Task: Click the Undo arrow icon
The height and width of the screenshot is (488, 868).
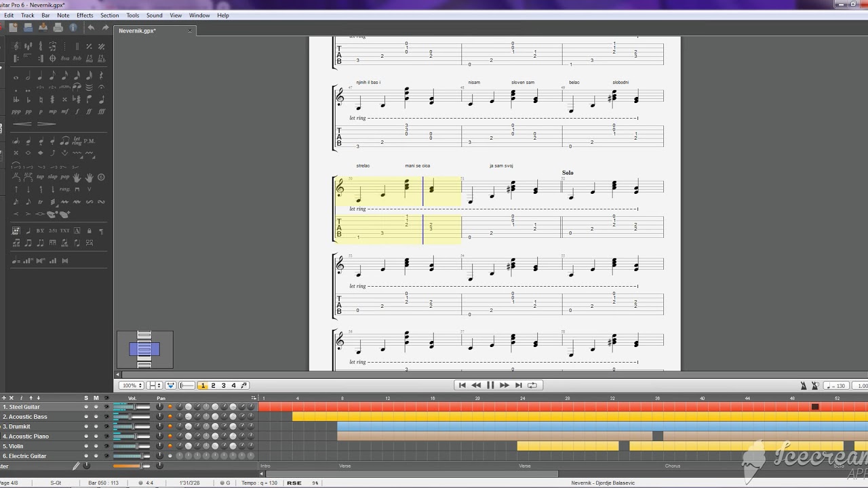Action: [91, 27]
